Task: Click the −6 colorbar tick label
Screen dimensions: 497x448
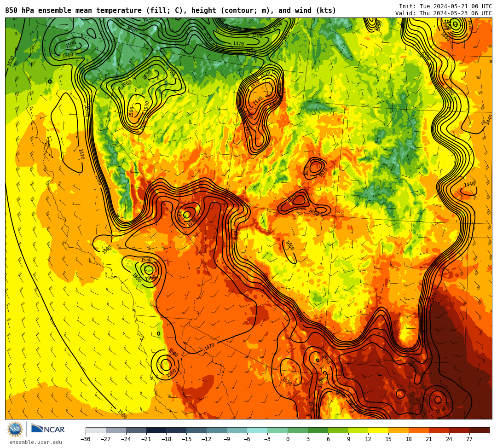Action: pyautogui.click(x=247, y=439)
